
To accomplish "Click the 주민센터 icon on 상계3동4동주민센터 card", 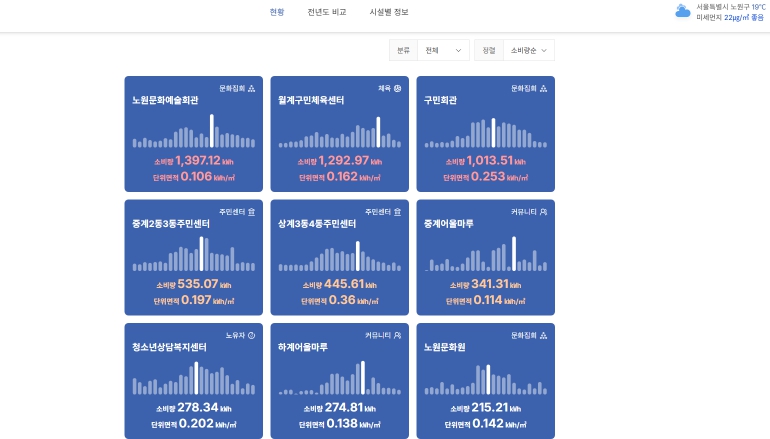I will click(x=397, y=212).
